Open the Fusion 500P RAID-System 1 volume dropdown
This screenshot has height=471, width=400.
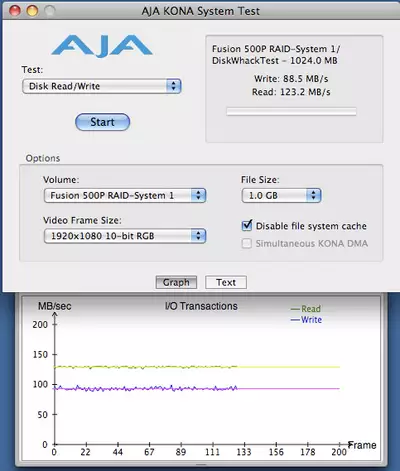click(125, 195)
